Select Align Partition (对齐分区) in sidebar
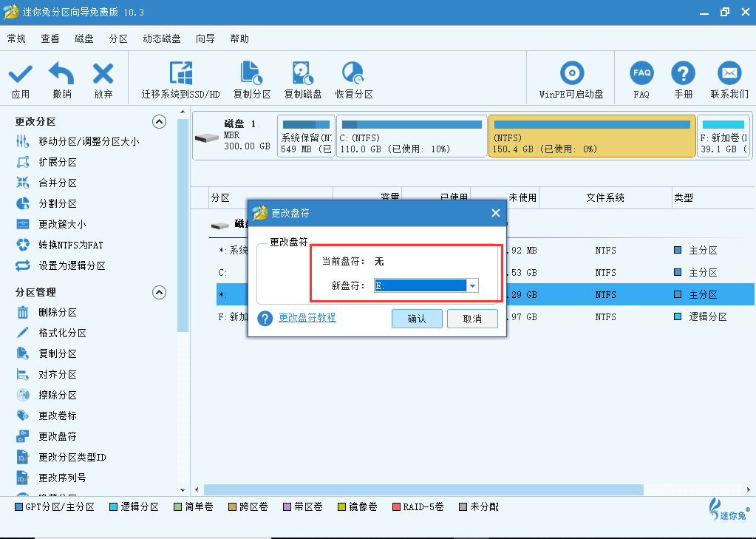 tap(47, 374)
